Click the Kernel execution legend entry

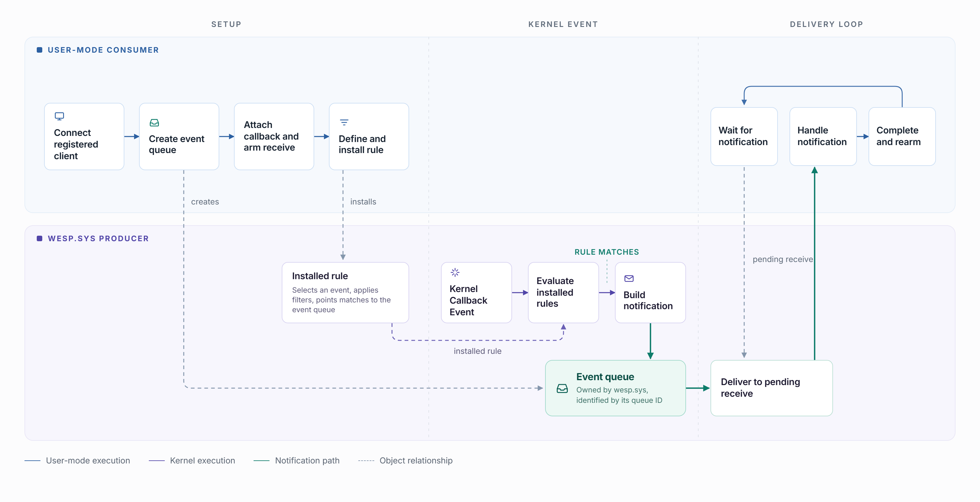pyautogui.click(x=192, y=461)
